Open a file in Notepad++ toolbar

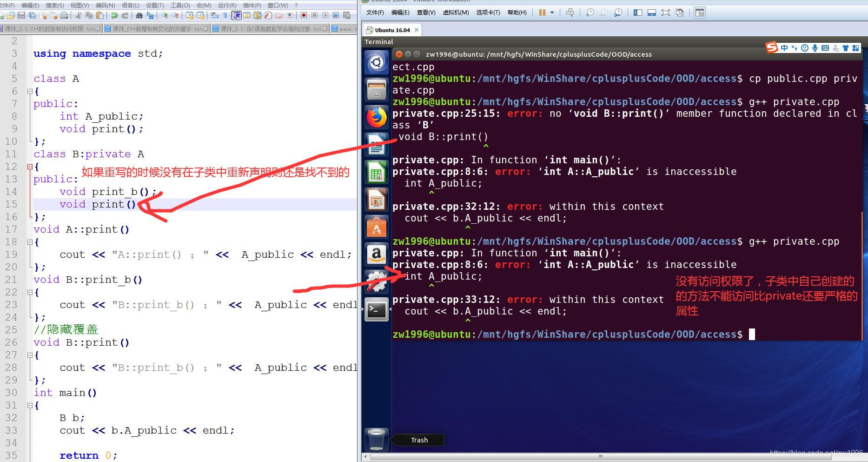pos(11,15)
